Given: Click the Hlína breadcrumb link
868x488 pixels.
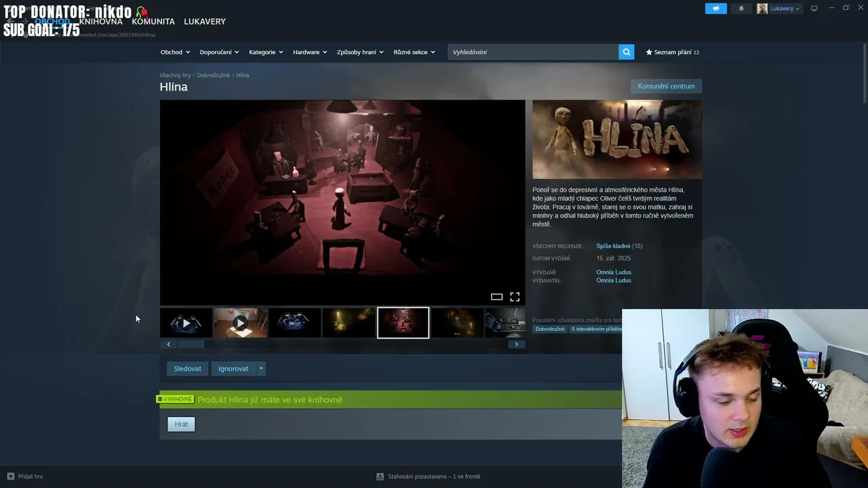Looking at the screenshot, I should (243, 75).
